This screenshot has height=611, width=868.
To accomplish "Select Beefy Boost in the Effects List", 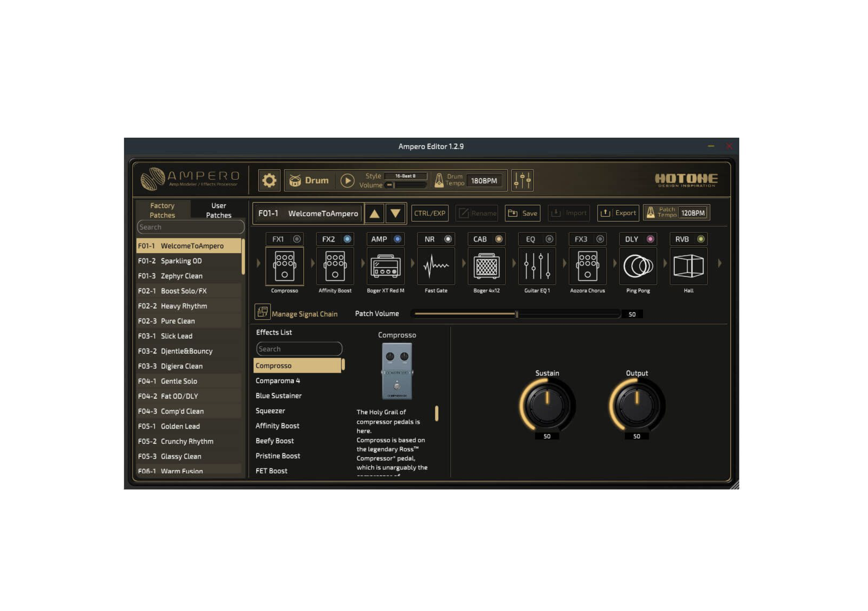I will [x=297, y=441].
